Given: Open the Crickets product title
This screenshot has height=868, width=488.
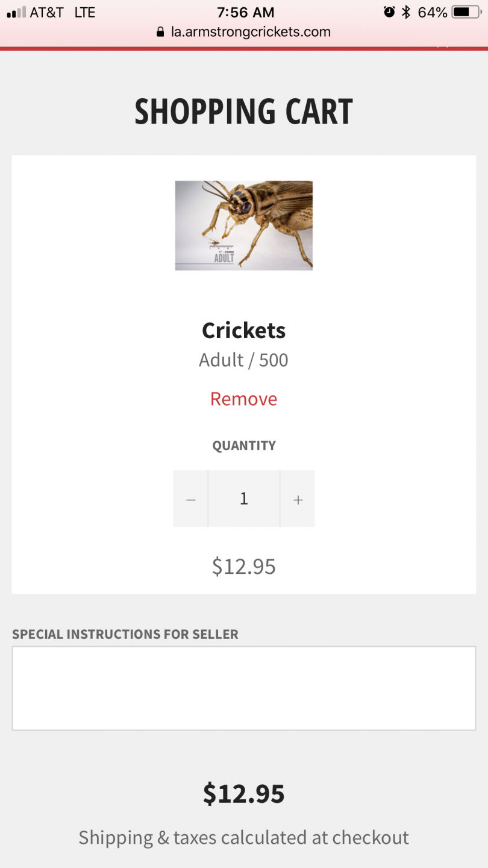Looking at the screenshot, I should click(243, 330).
